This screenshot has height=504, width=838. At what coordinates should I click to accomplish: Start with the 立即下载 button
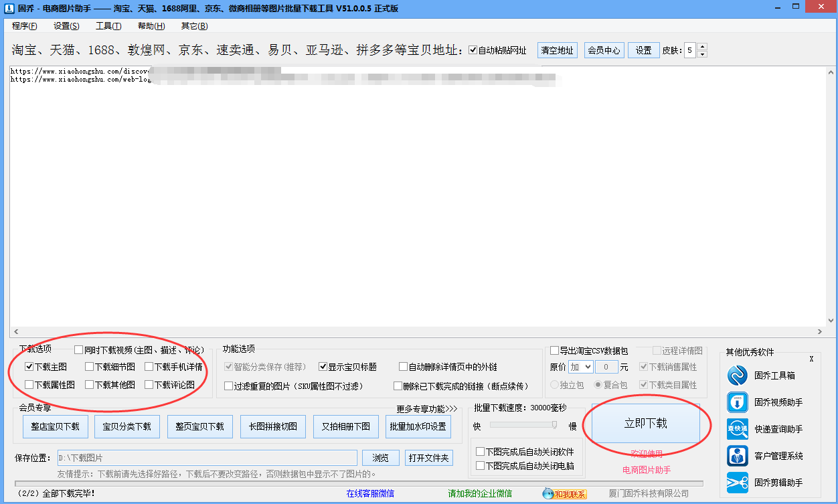pyautogui.click(x=646, y=423)
